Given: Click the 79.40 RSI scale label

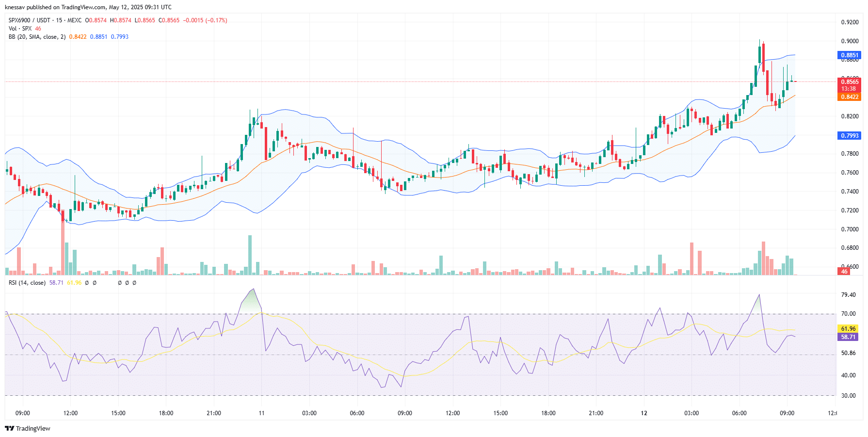Looking at the screenshot, I should pos(848,295).
